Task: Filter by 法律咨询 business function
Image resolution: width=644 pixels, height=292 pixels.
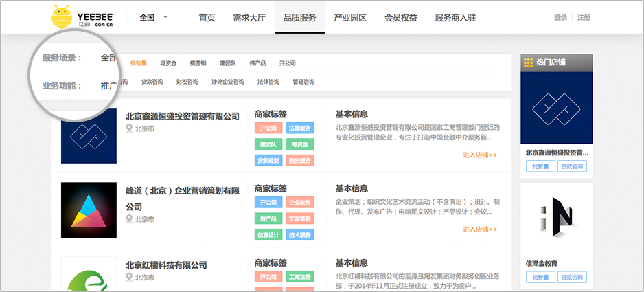Action: click(268, 82)
